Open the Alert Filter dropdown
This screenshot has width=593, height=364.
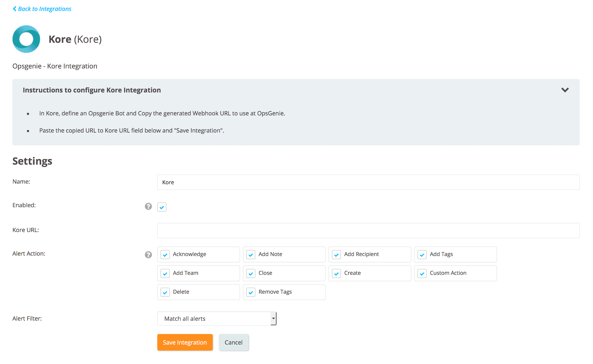(x=217, y=318)
